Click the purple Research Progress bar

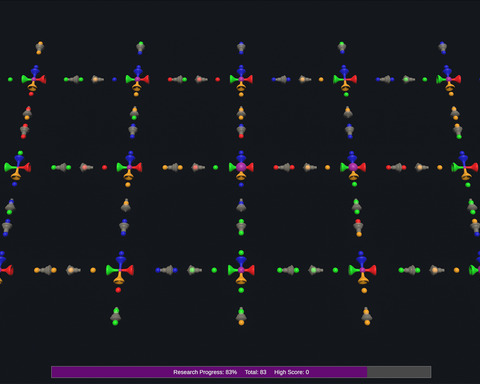(x=241, y=372)
